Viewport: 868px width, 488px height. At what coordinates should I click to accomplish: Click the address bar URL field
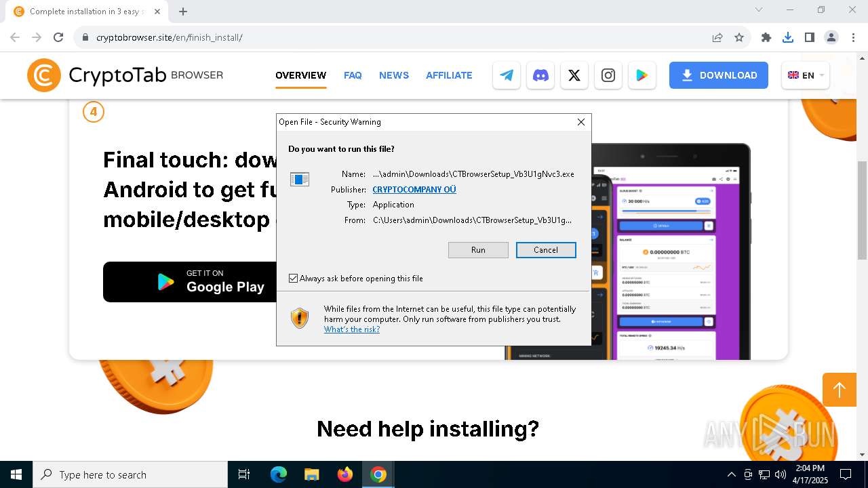400,37
